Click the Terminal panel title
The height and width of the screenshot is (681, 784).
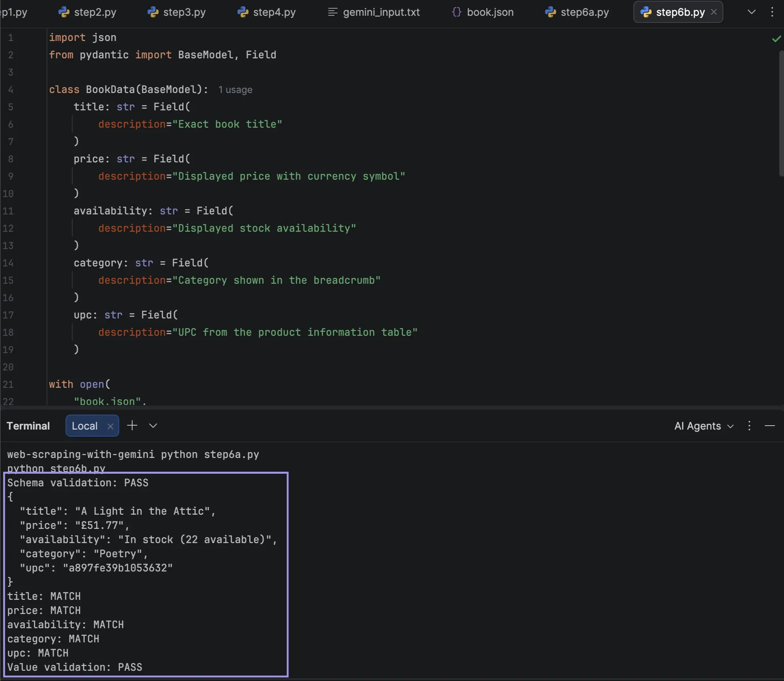28,426
